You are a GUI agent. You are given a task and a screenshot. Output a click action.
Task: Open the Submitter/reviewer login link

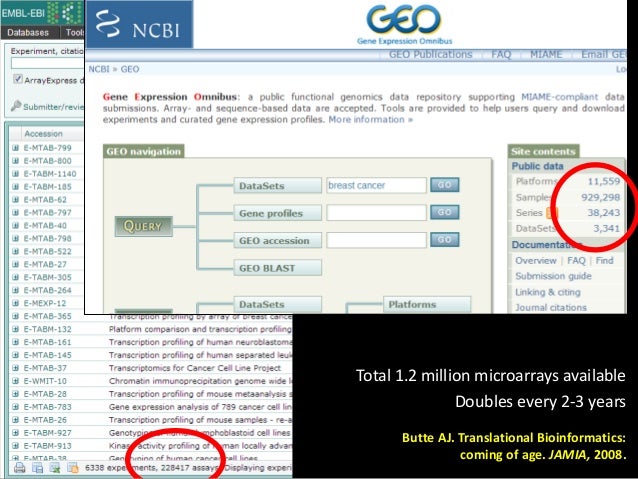pyautogui.click(x=53, y=107)
